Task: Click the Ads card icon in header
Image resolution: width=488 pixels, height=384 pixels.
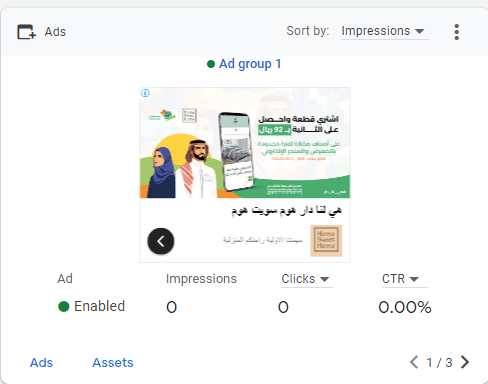Action: [x=26, y=32]
